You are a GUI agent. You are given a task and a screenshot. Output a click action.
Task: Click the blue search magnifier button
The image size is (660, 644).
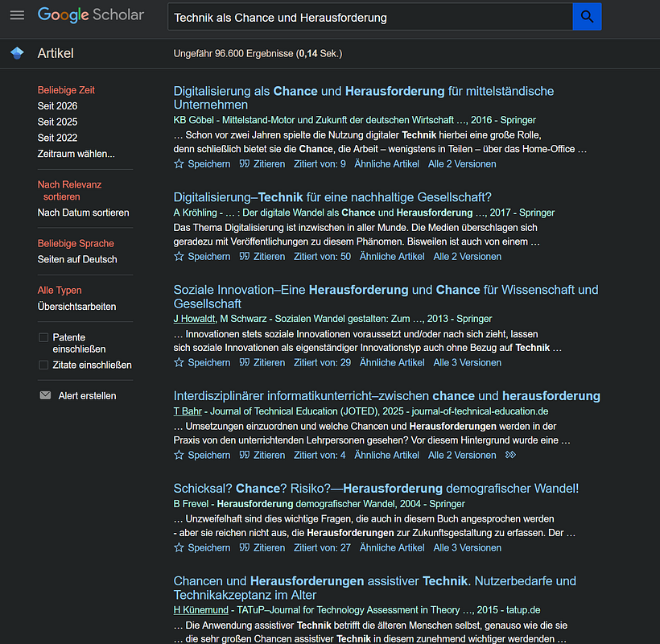coord(587,16)
